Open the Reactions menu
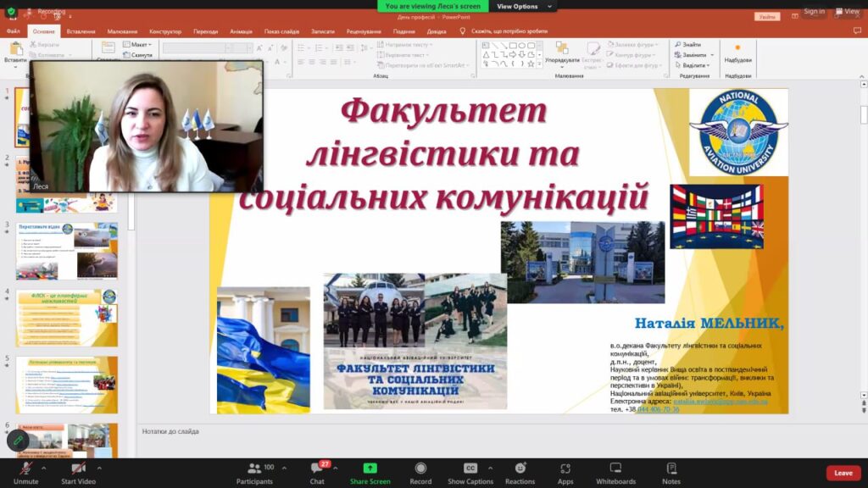Viewport: 868px width, 488px height. [x=520, y=469]
